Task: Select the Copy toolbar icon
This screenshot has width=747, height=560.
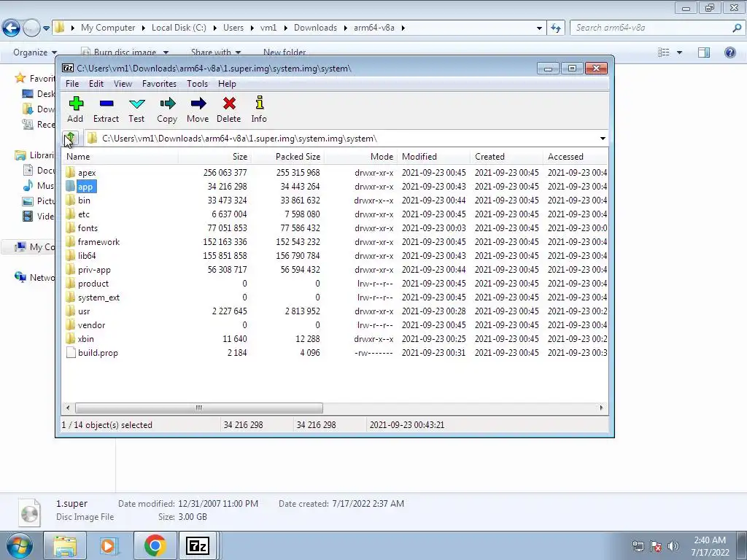Action: pyautogui.click(x=167, y=104)
